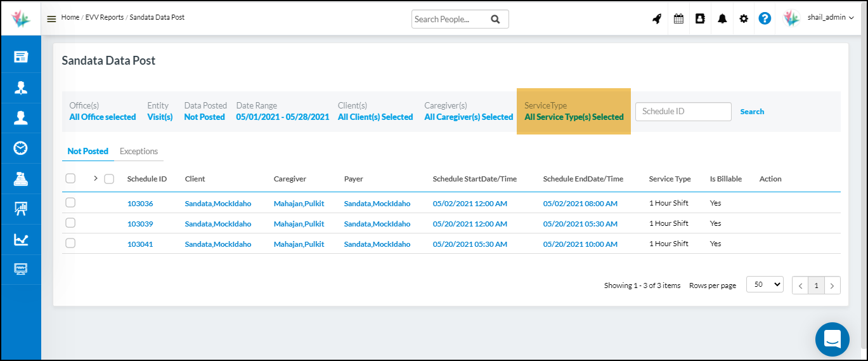The image size is (868, 361).
Task: Check the box for schedule 103036
Action: (x=70, y=203)
